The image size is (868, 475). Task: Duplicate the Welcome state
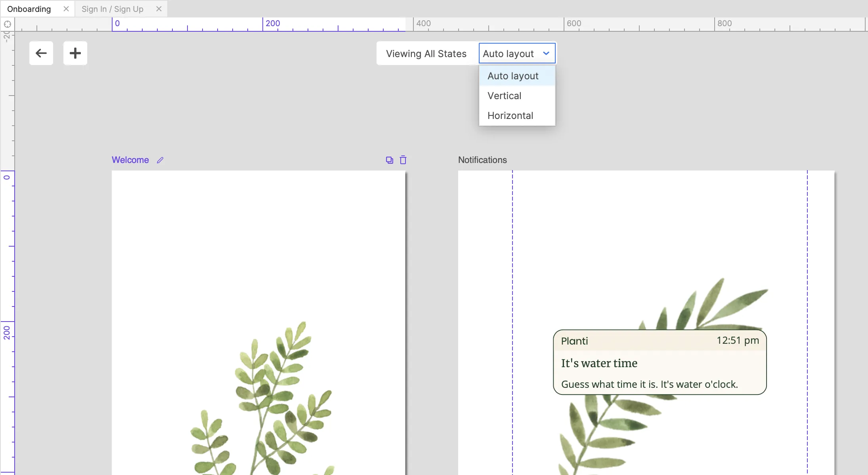(390, 160)
